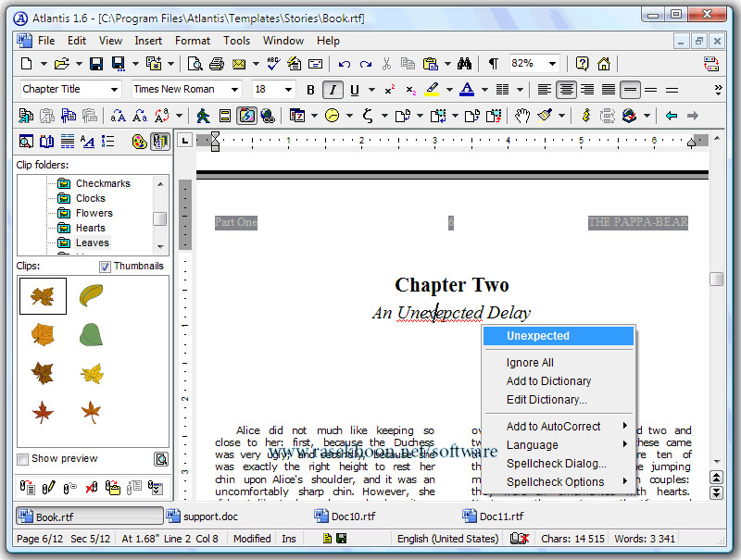This screenshot has height=560, width=741.
Task: Toggle show paragraph marks (¶)
Action: tap(493, 63)
